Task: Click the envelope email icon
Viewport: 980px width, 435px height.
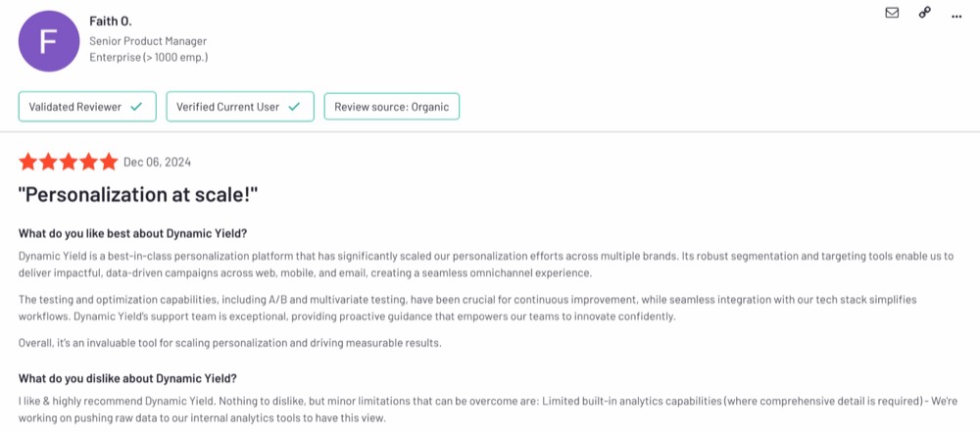Action: 892,13
